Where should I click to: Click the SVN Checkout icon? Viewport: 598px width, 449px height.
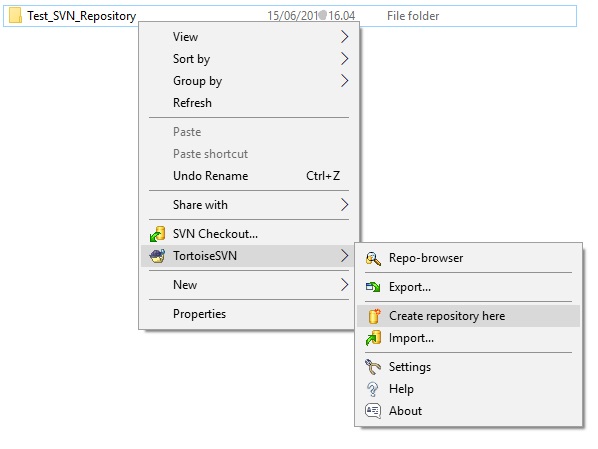point(157,234)
